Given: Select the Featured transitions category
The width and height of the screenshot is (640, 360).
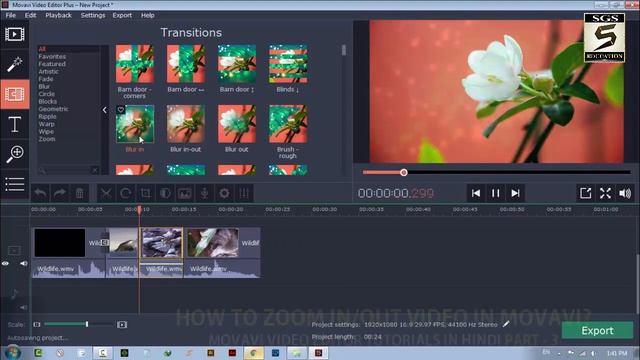Looking at the screenshot, I should coord(52,64).
